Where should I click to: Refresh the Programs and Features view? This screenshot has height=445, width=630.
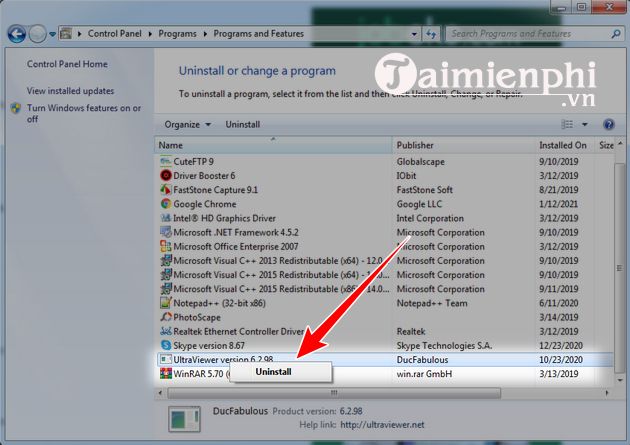tap(431, 34)
